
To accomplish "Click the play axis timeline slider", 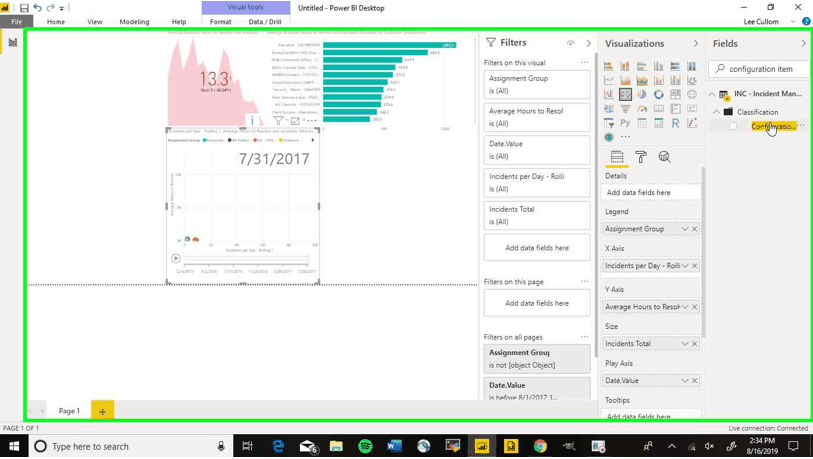I will [x=246, y=258].
